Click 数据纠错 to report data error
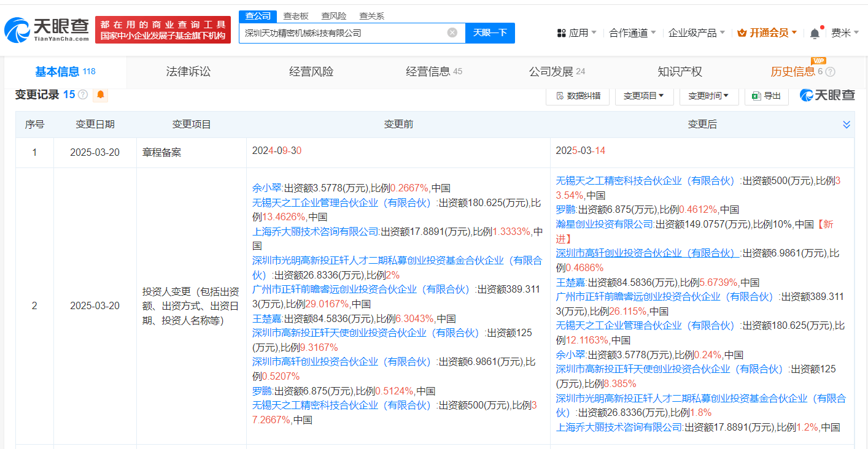This screenshot has height=449, width=868. (577, 96)
